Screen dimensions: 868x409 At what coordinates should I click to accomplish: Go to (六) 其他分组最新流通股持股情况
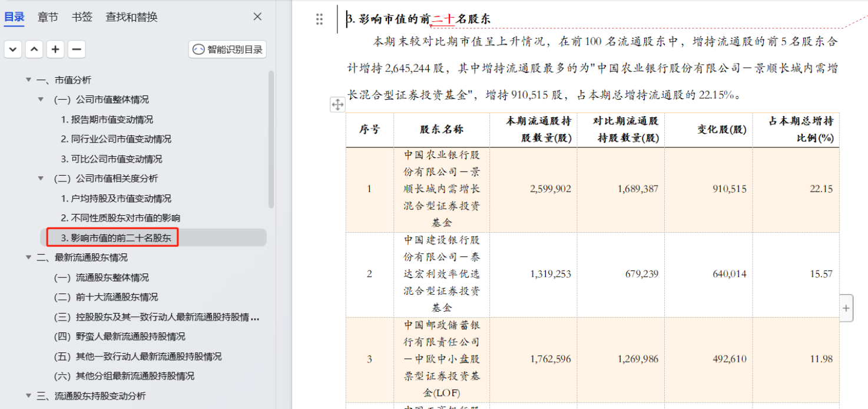tap(124, 375)
